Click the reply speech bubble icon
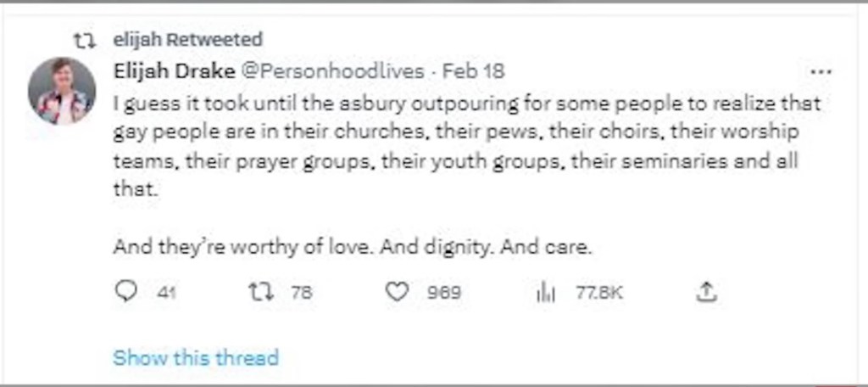 (x=125, y=292)
